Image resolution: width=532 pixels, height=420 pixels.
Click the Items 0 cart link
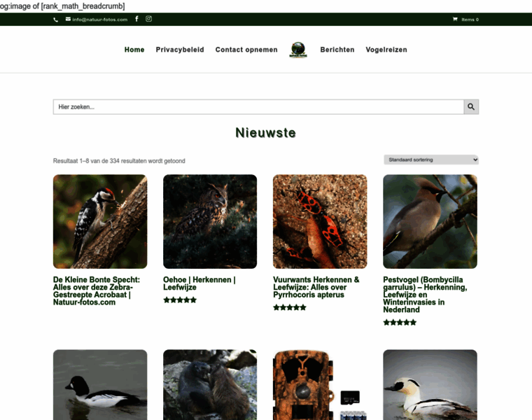coord(470,20)
